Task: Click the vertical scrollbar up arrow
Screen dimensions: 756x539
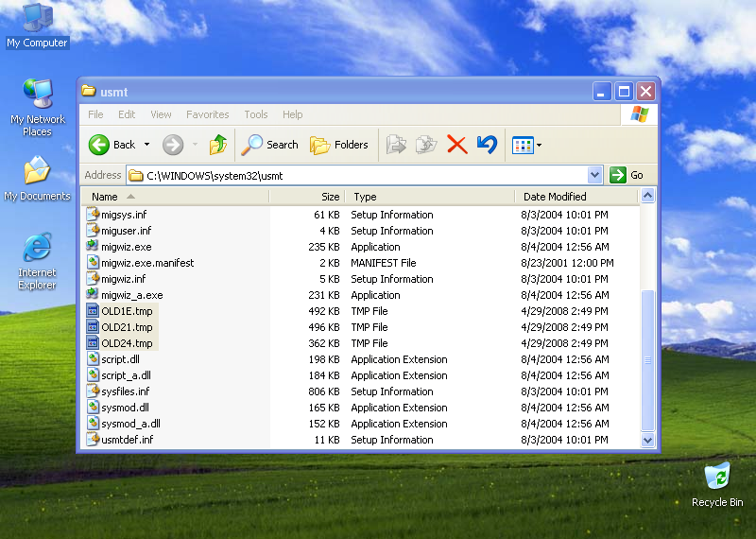Action: click(647, 197)
